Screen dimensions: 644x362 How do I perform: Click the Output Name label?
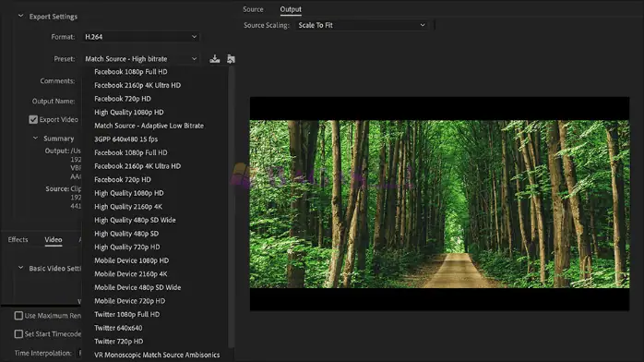[54, 101]
